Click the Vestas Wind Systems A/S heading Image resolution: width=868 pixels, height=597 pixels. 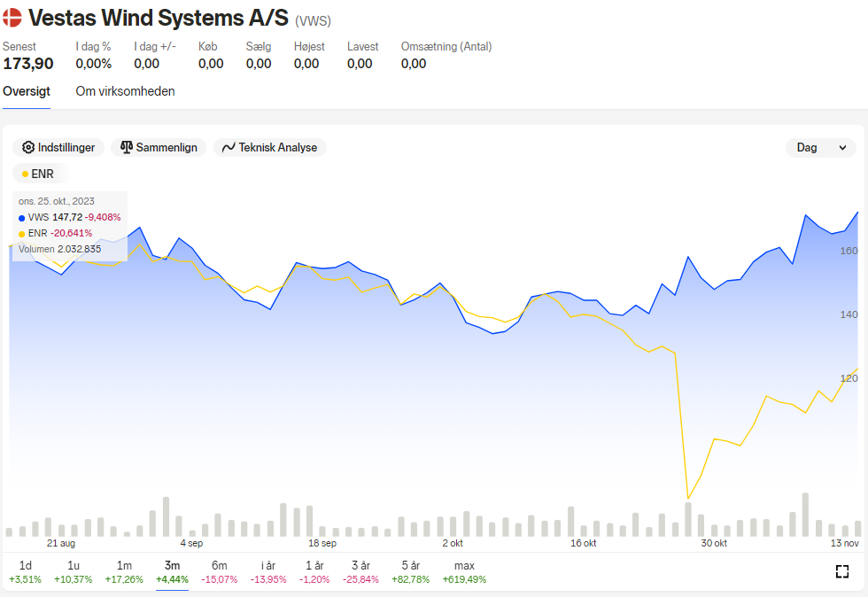[x=159, y=19]
